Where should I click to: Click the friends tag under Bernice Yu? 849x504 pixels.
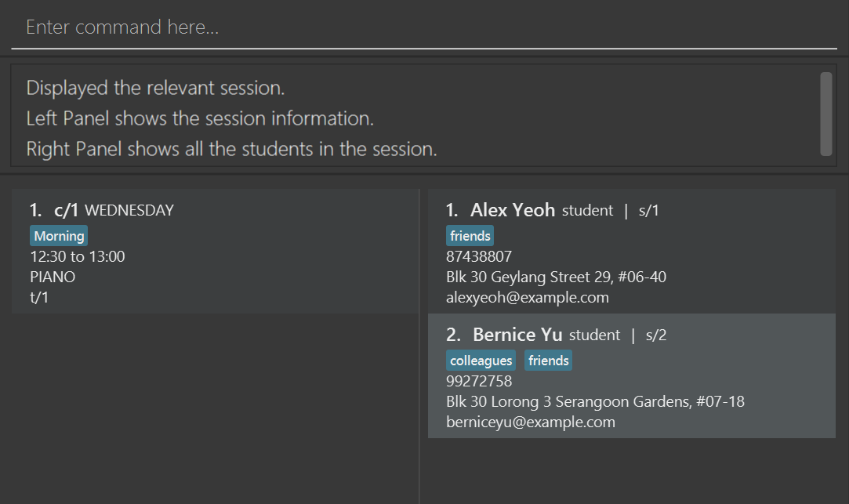point(548,361)
